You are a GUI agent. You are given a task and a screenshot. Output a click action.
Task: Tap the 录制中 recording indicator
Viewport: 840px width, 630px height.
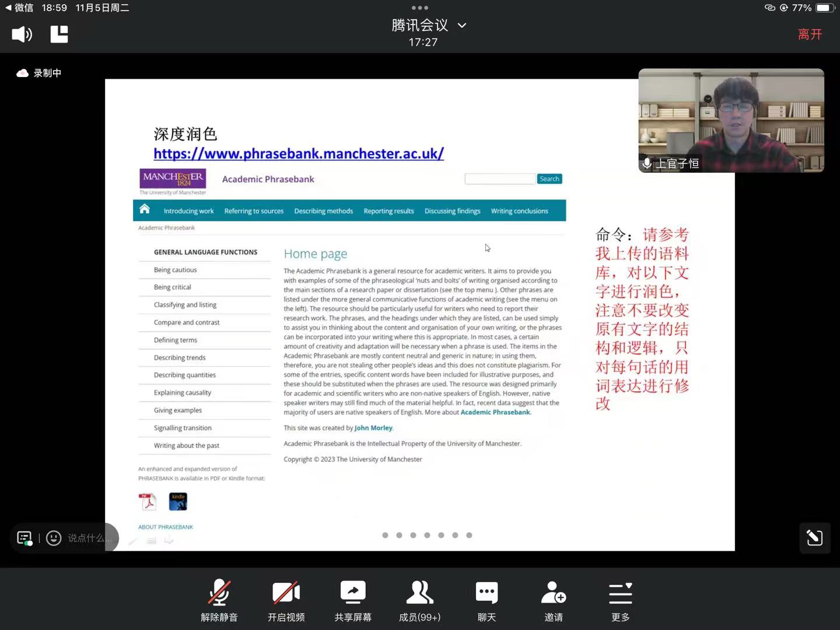click(x=40, y=73)
